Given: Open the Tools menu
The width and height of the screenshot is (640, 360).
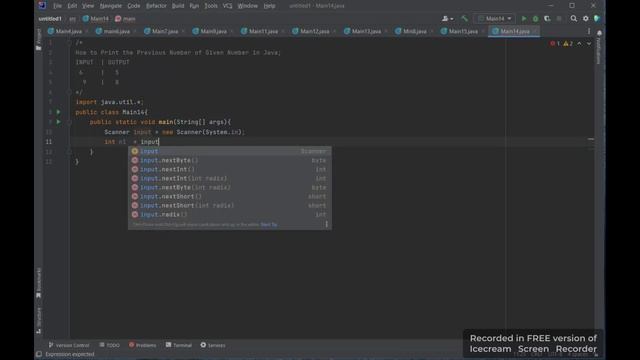Looking at the screenshot, I should (x=211, y=6).
